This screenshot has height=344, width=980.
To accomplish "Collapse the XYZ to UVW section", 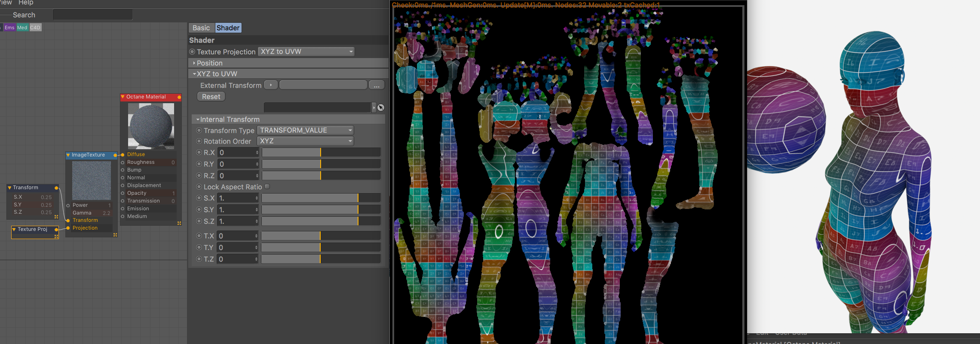I will pyautogui.click(x=194, y=74).
